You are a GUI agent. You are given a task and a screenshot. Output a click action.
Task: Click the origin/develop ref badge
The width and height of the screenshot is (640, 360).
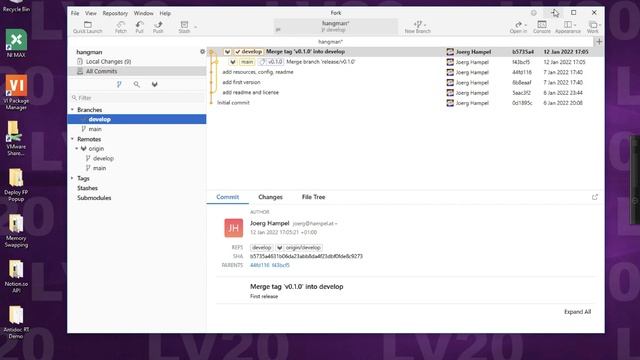[x=299, y=247]
